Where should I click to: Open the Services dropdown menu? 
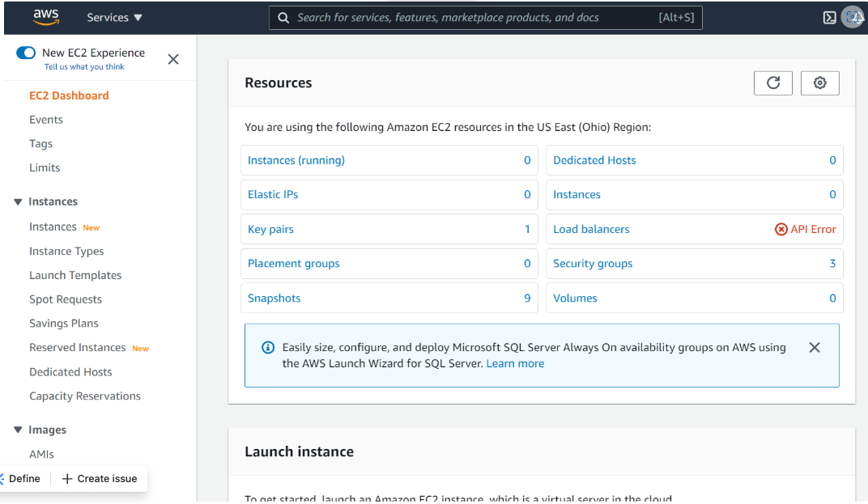[x=114, y=17]
